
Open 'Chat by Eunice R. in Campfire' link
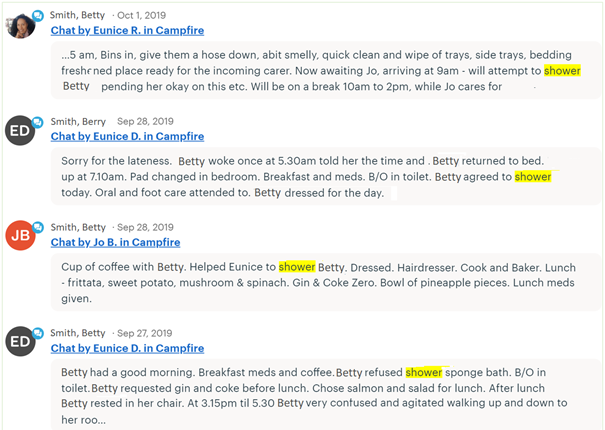coord(127,30)
